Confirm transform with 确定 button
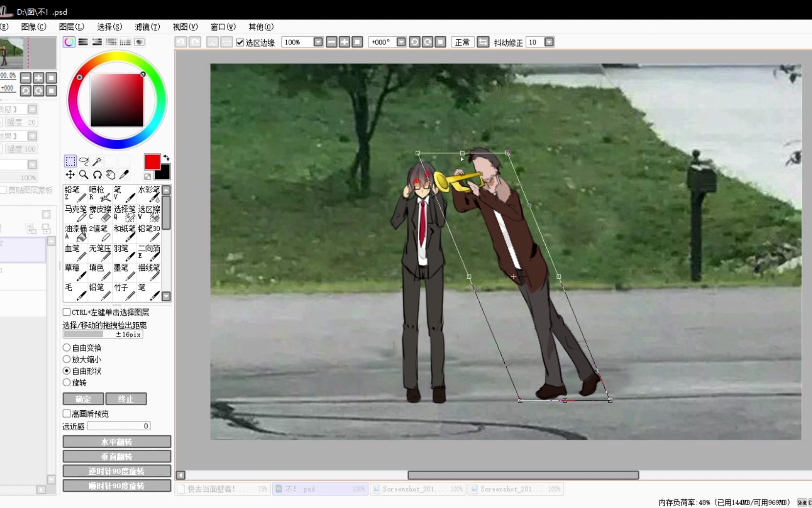The height and width of the screenshot is (508, 812). click(x=83, y=399)
